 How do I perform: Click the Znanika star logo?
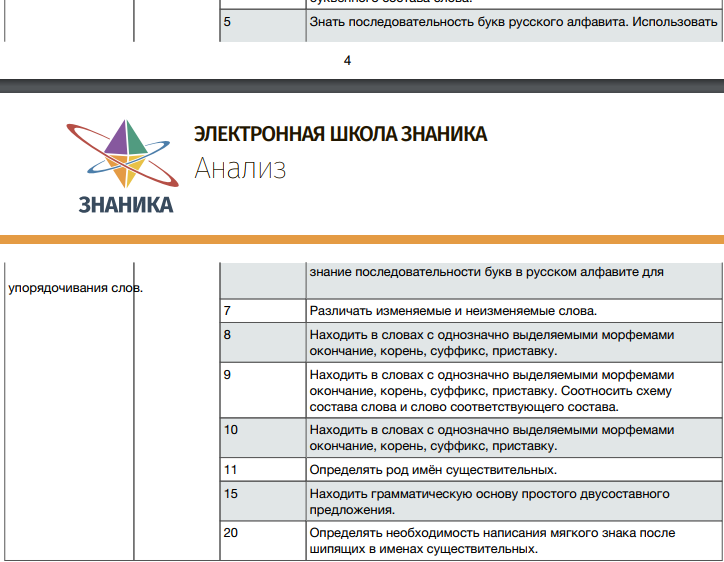click(x=123, y=154)
